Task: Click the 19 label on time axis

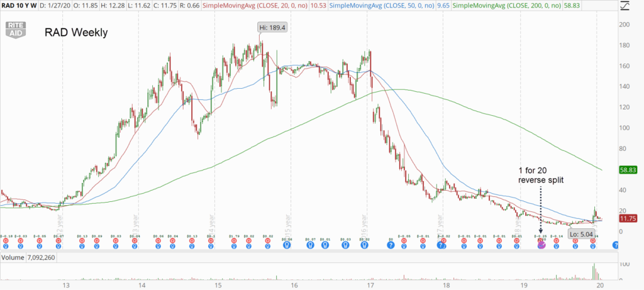Action: click(523, 286)
